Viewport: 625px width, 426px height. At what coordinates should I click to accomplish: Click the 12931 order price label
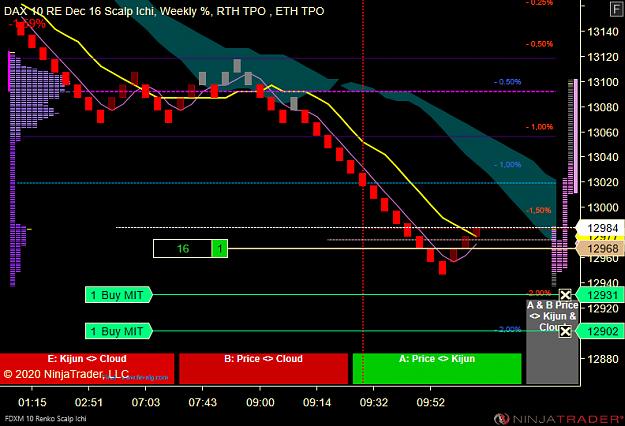602,295
